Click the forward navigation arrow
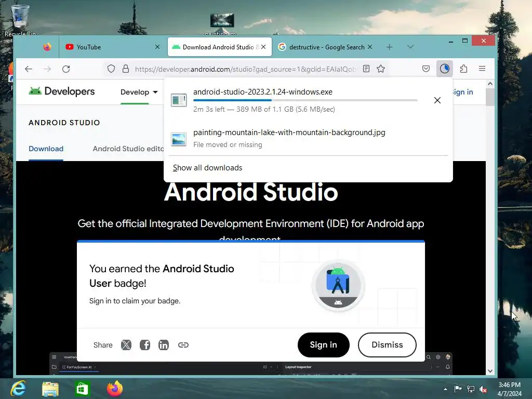The width and height of the screenshot is (532, 399). click(47, 69)
